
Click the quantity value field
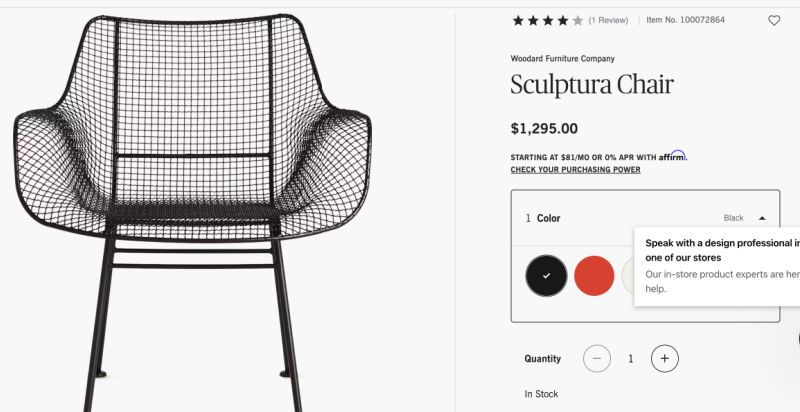(x=631, y=359)
